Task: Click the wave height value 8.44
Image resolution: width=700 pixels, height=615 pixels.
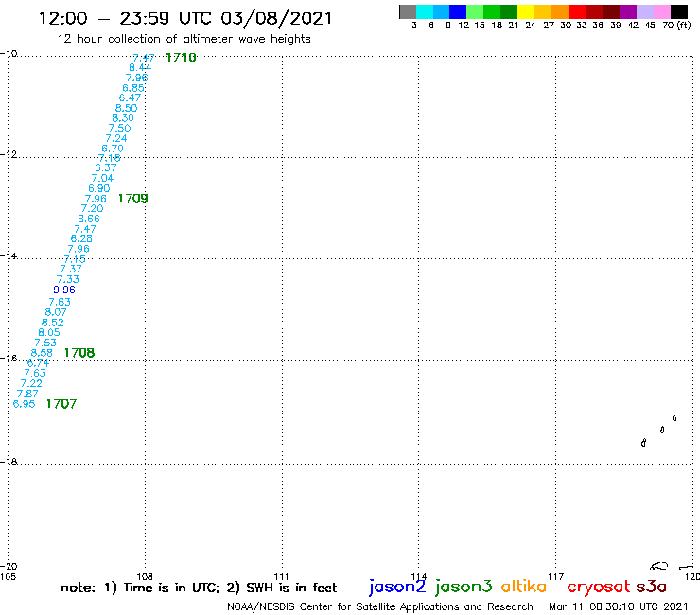Action: 140,68
